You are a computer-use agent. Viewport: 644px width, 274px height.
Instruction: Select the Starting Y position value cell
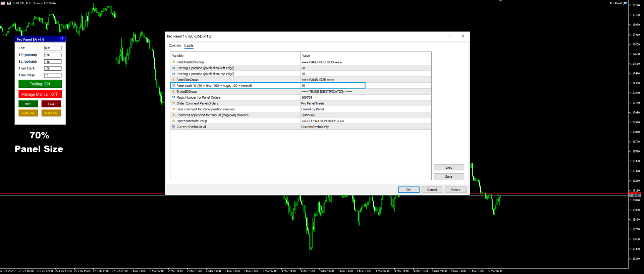coord(366,74)
